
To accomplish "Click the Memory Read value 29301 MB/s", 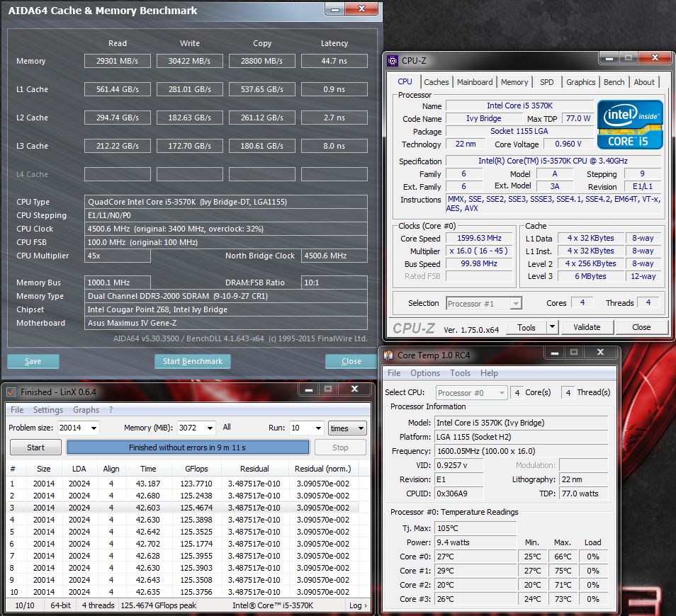I will tap(117, 61).
